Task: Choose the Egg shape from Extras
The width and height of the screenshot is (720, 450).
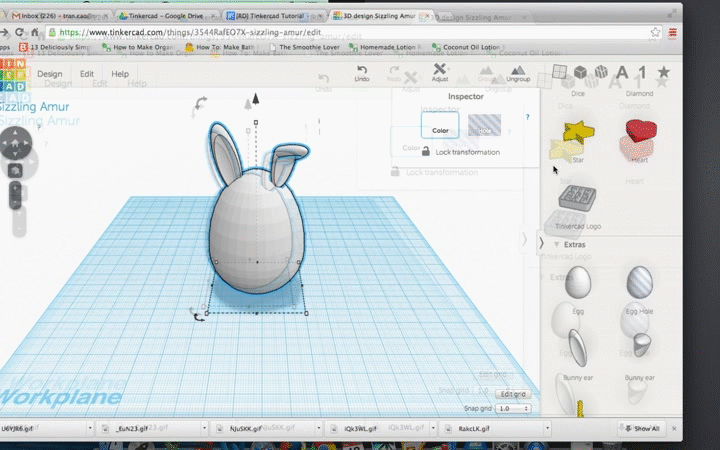Action: (577, 283)
